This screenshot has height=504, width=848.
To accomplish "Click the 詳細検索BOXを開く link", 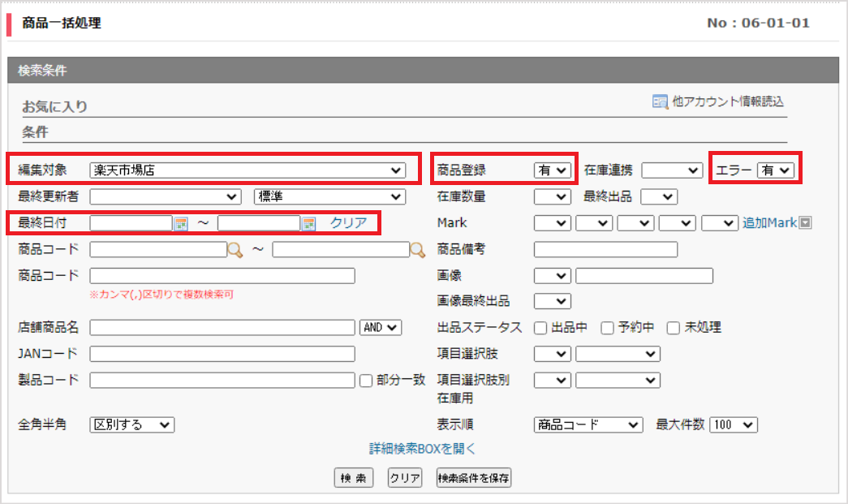I will pyautogui.click(x=423, y=449).
